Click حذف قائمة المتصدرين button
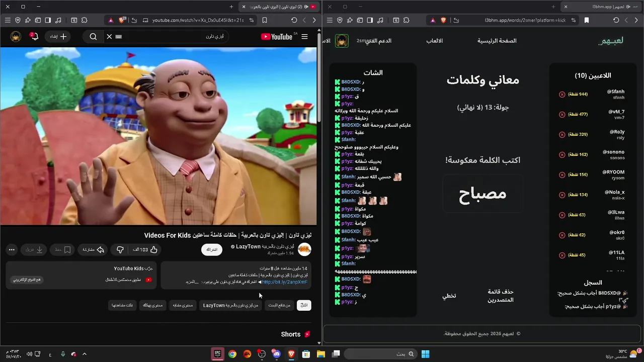 (x=501, y=296)
